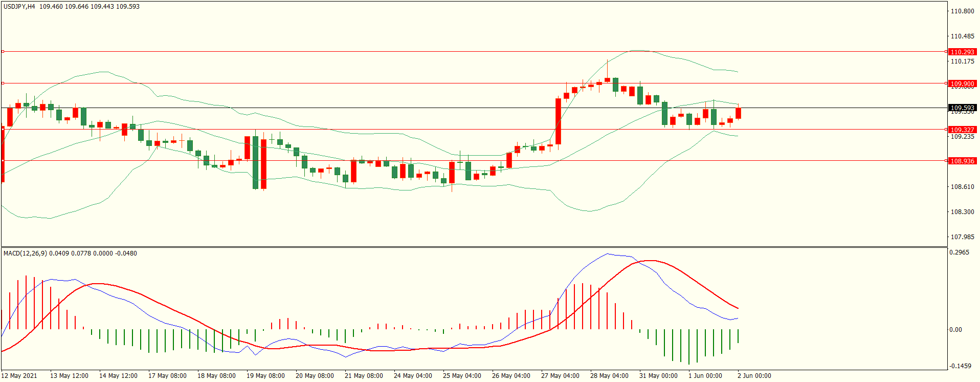Click the tall red breakout candle near 27 May
The image size is (980, 382).
[558, 121]
